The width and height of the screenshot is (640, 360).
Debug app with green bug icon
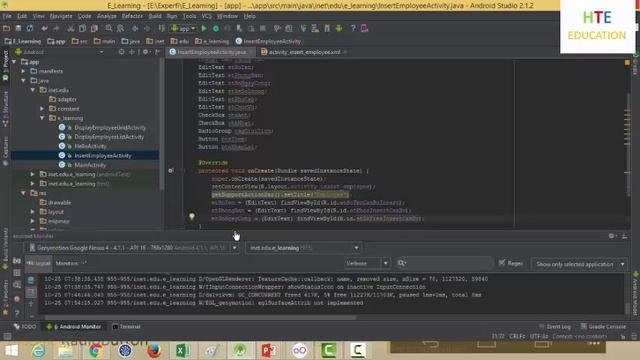pyautogui.click(x=216, y=29)
